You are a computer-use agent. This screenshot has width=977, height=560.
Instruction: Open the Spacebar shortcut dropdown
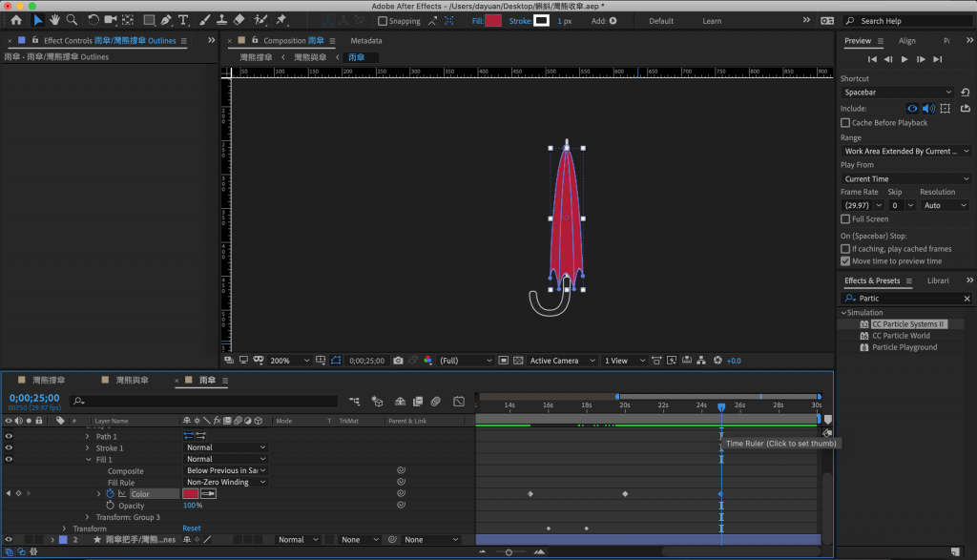[897, 93]
